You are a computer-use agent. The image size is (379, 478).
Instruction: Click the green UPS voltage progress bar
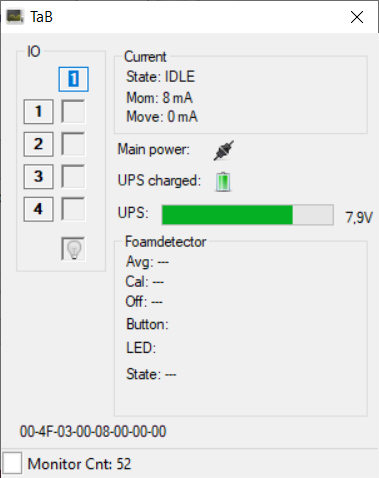248,215
